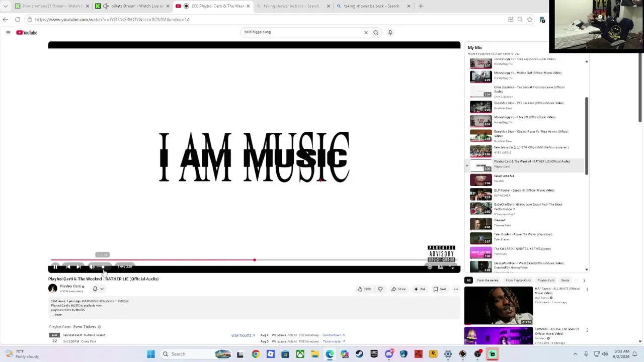The width and height of the screenshot is (644, 362).
Task: Click the browser address bar URL
Action: click(112, 20)
